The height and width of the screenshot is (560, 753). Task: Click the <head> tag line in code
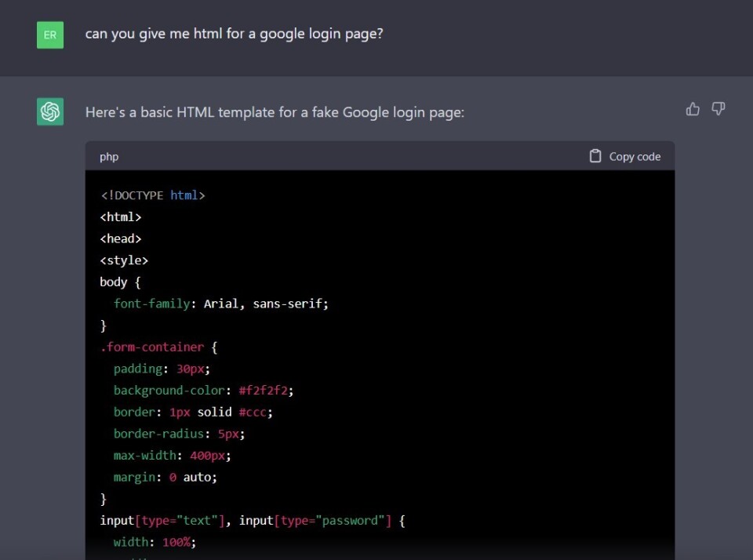121,238
